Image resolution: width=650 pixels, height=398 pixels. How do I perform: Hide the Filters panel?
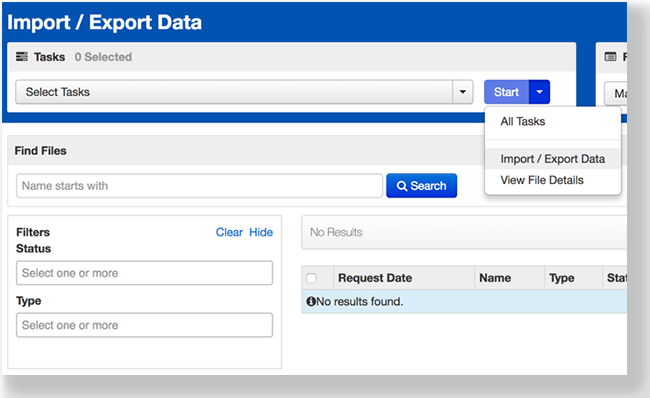[x=261, y=232]
